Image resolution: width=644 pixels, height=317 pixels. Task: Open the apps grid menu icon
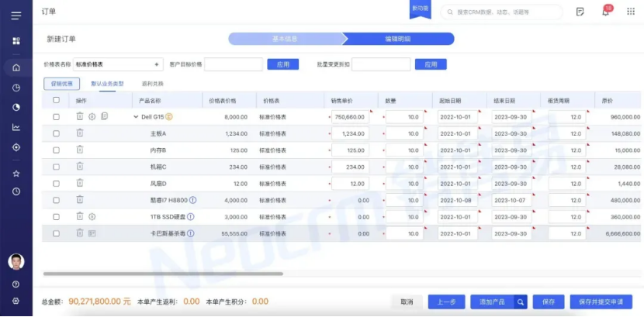[x=628, y=12]
